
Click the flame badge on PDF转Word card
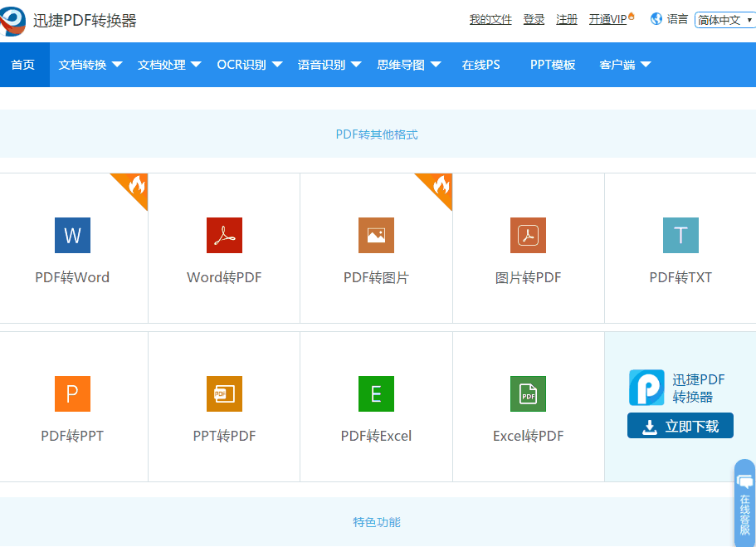(136, 184)
